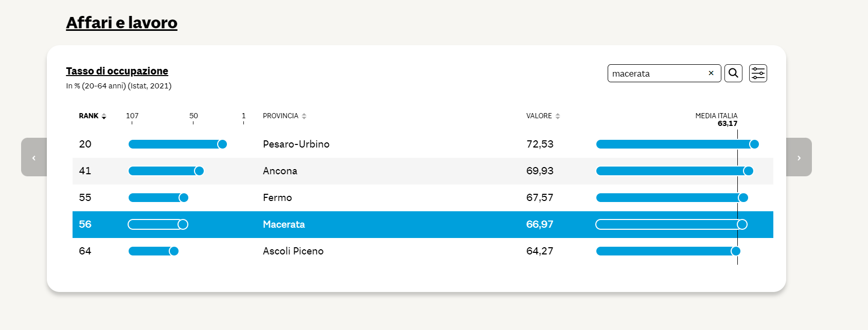Viewport: 868px width, 330px height.
Task: Clear the macerata search text
Action: tap(711, 74)
